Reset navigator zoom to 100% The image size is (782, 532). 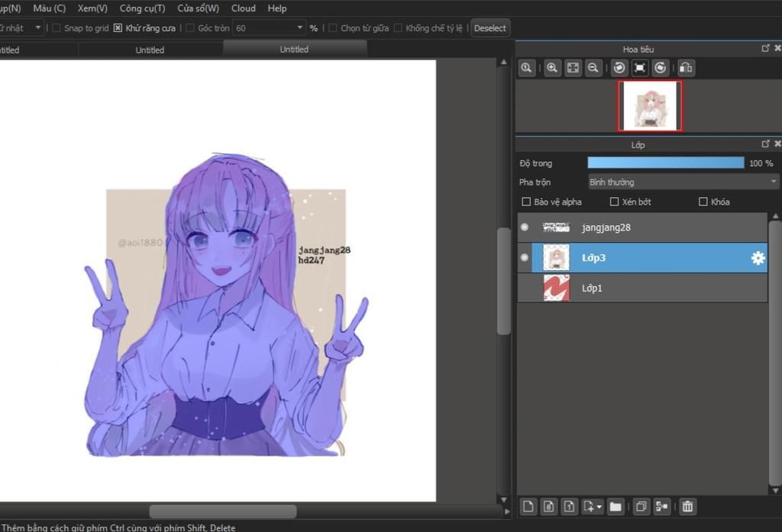[526, 68]
